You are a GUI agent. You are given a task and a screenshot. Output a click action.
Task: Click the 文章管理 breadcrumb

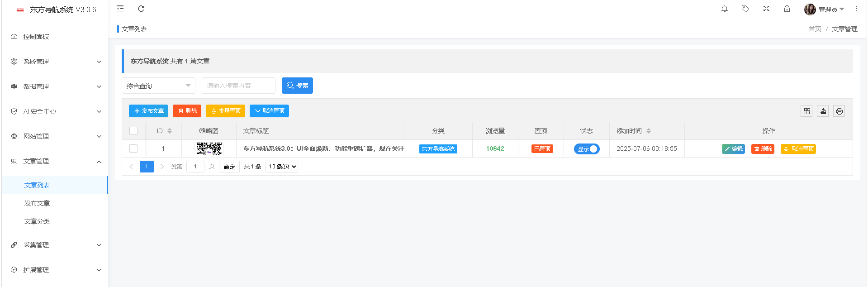(x=844, y=29)
